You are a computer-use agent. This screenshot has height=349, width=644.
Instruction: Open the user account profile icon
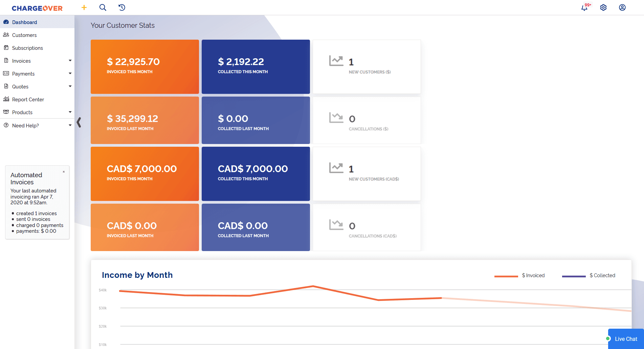pyautogui.click(x=622, y=7)
